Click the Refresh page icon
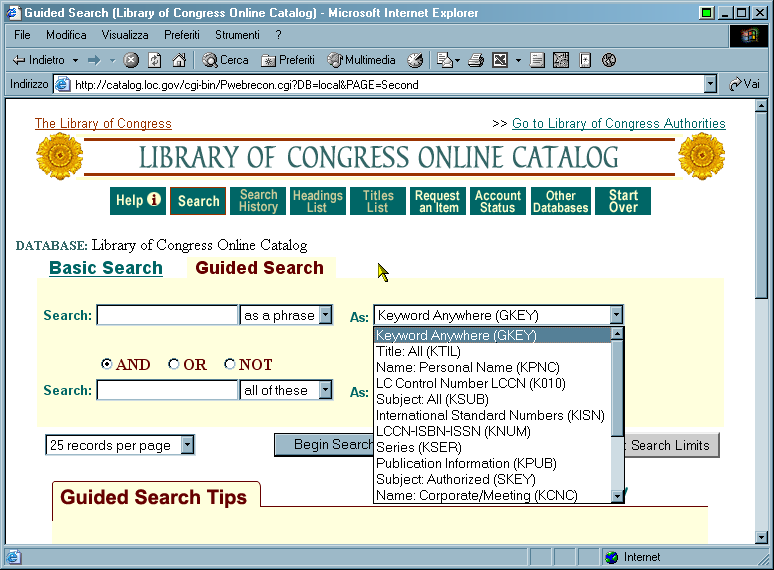Viewport: 774px width, 570px height. pos(155,60)
